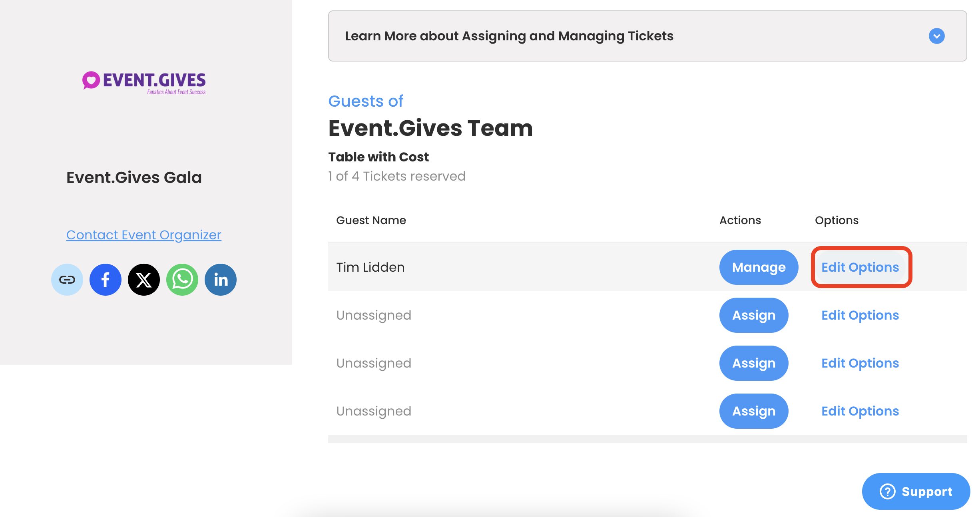Share event on LinkedIn

click(x=221, y=280)
